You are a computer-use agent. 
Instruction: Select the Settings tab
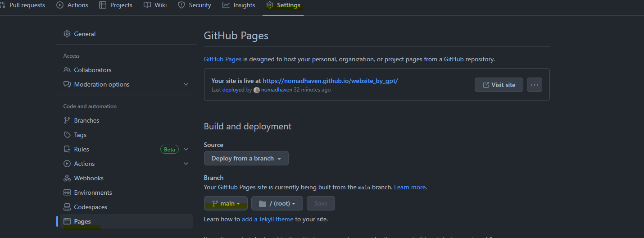(283, 5)
